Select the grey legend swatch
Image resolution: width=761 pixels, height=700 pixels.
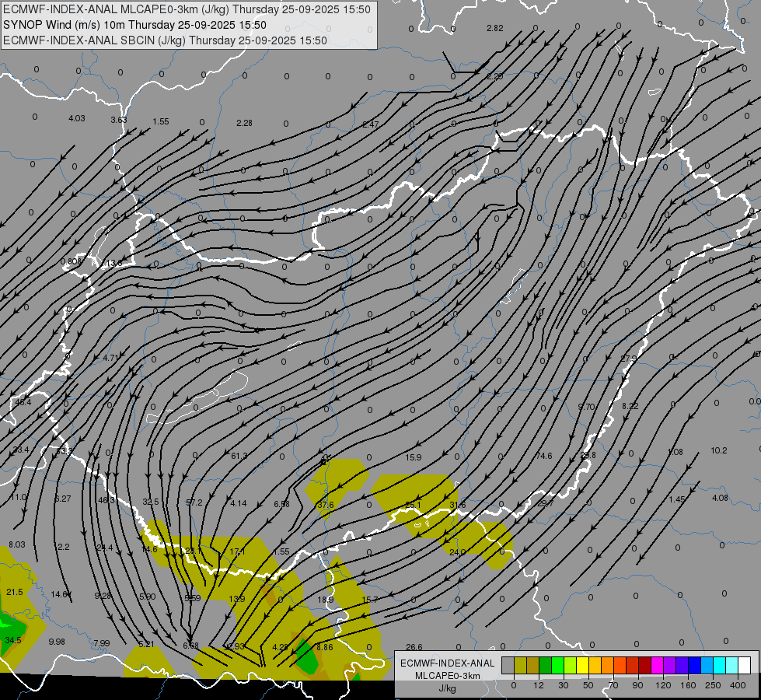click(x=508, y=665)
